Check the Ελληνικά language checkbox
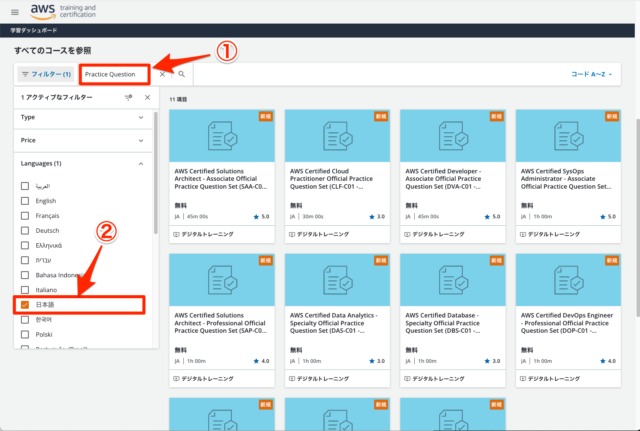Viewport: 640px width, 431px height. tap(25, 245)
